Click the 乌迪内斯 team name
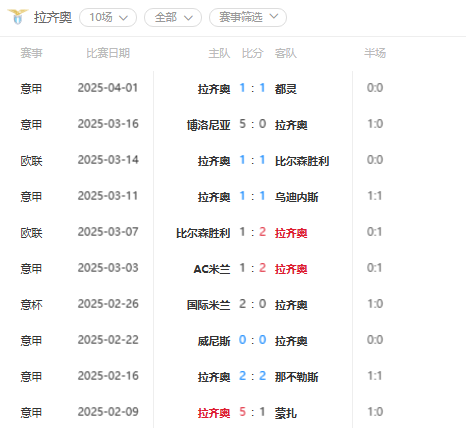Screen dimensions: 466x428 296,197
